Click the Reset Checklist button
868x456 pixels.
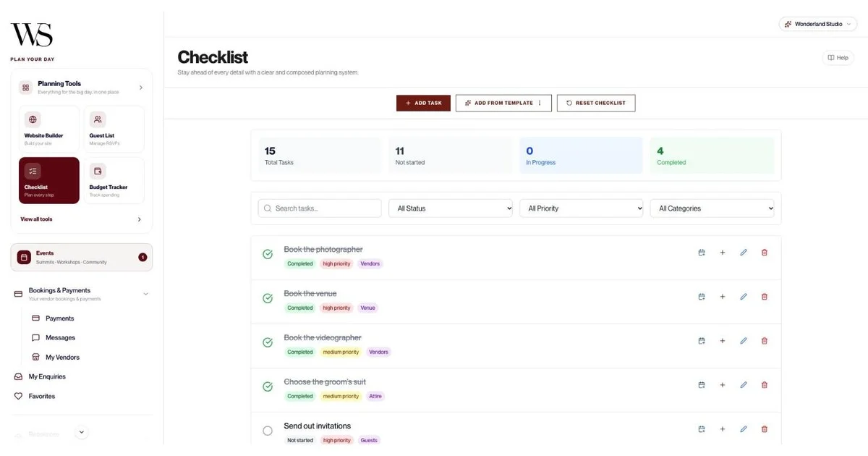(x=596, y=103)
